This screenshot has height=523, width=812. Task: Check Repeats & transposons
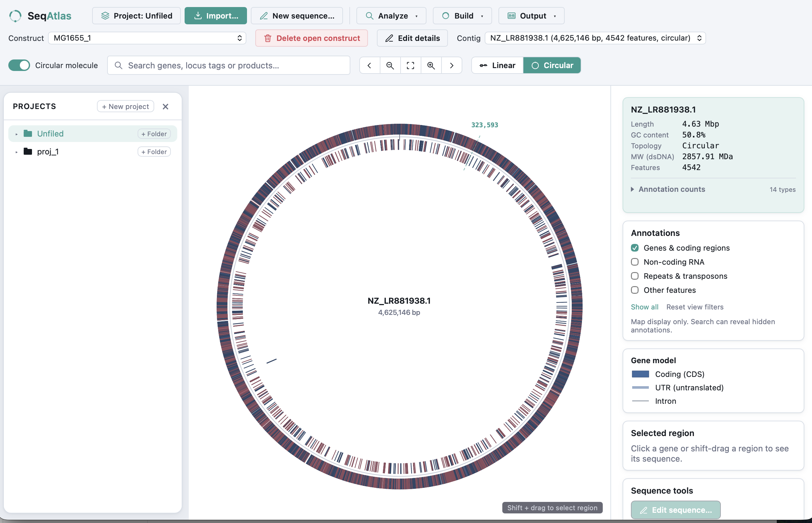coord(634,276)
